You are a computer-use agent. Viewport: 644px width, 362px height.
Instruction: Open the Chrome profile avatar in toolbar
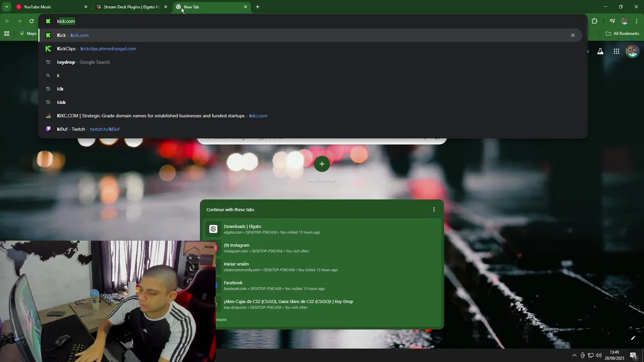[x=624, y=21]
